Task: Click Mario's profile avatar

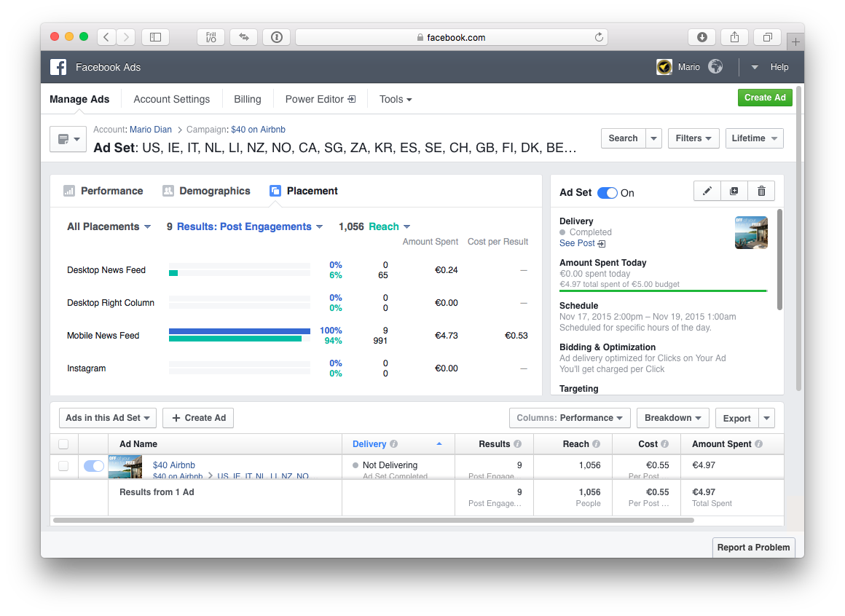Action: (x=664, y=67)
